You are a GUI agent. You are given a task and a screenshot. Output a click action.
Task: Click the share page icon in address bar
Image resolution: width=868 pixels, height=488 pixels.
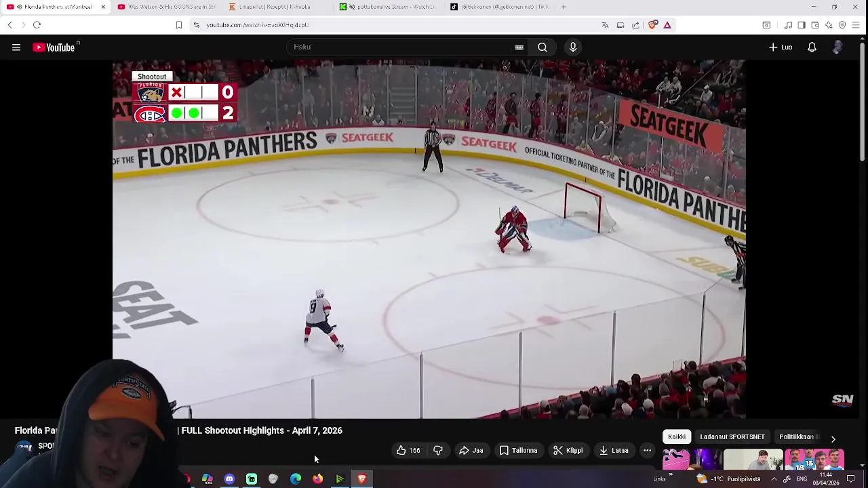pyautogui.click(x=635, y=25)
